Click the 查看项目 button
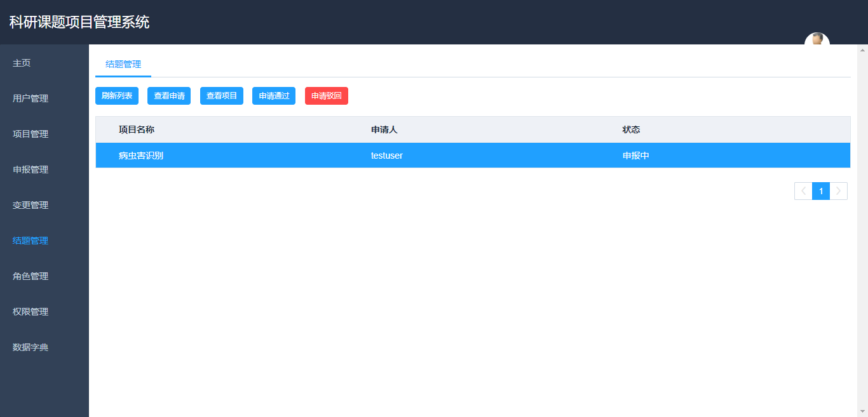This screenshot has width=868, height=417. 222,96
